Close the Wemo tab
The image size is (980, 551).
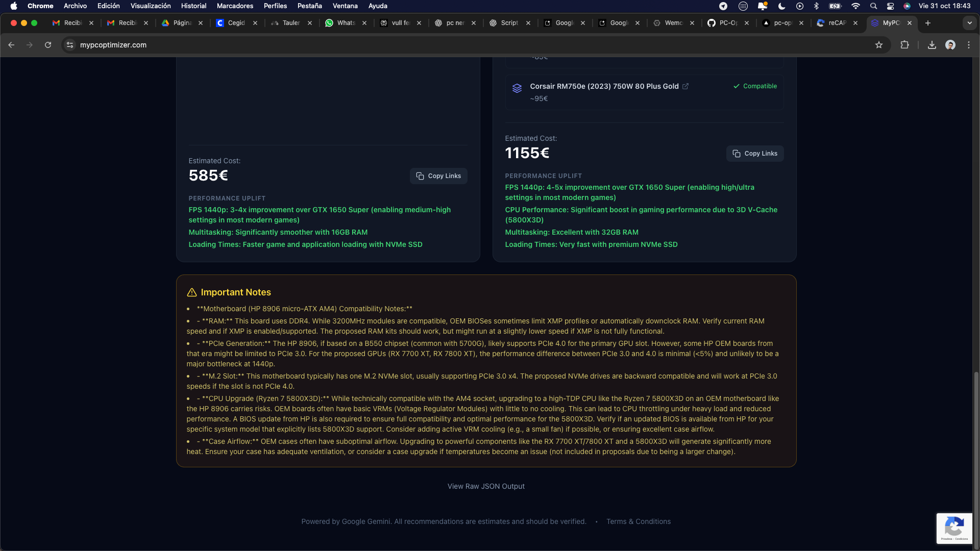tap(692, 23)
